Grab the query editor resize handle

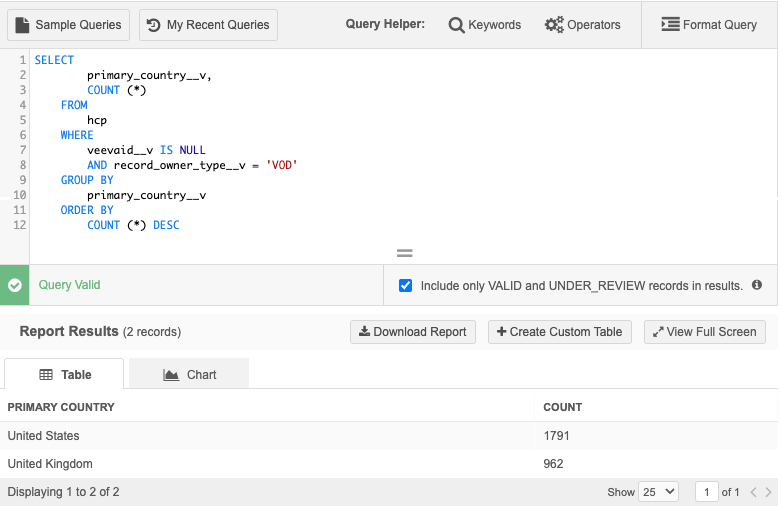[x=405, y=253]
